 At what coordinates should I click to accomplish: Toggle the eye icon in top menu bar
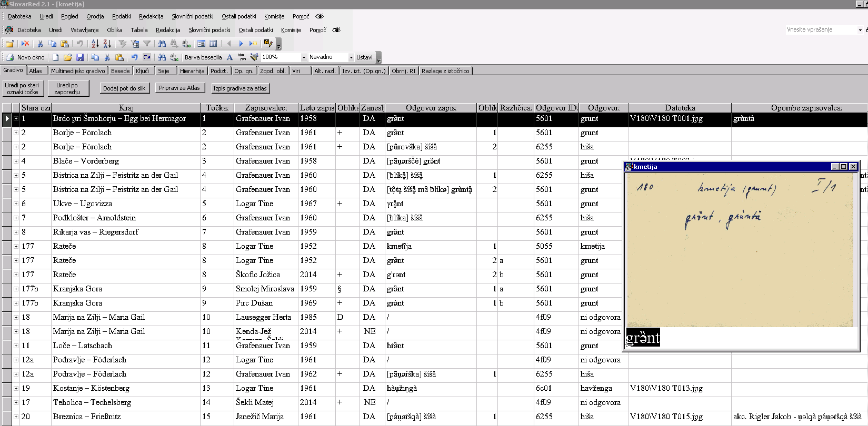320,16
